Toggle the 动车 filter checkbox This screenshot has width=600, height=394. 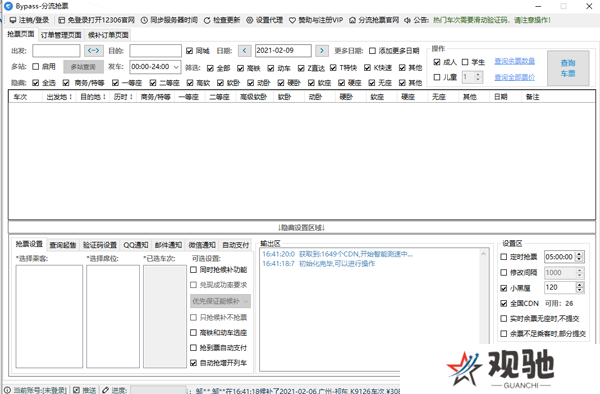pos(271,68)
